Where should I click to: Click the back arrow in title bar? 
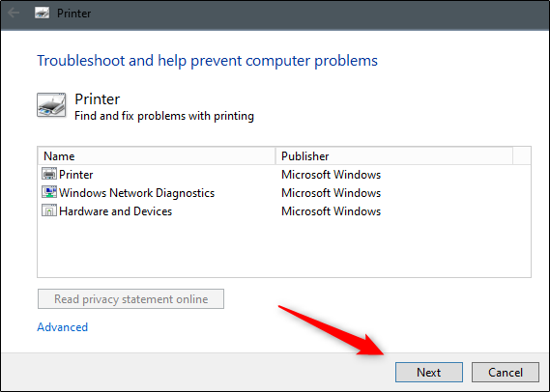(x=14, y=13)
